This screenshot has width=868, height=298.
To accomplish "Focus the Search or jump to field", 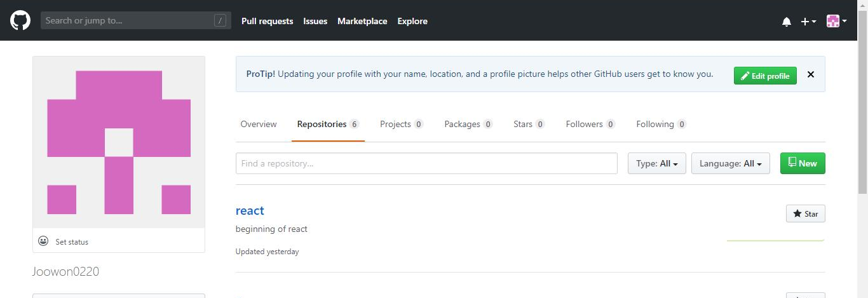I will pyautogui.click(x=136, y=20).
